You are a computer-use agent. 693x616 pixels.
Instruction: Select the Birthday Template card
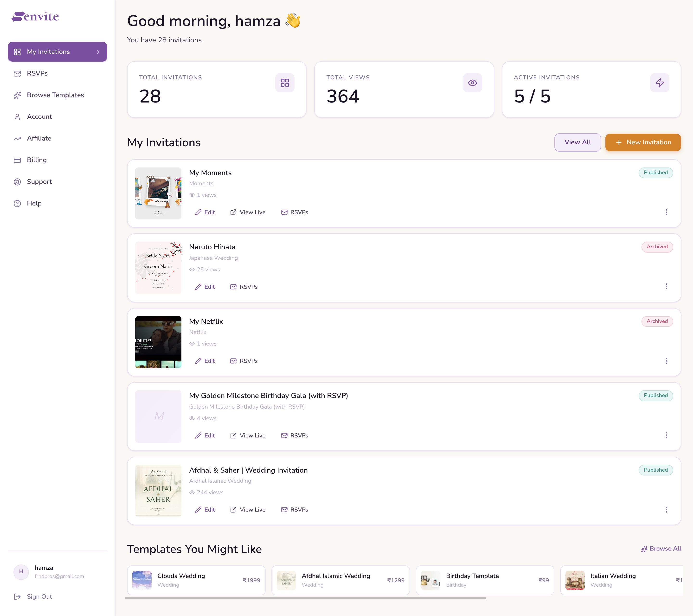point(485,580)
